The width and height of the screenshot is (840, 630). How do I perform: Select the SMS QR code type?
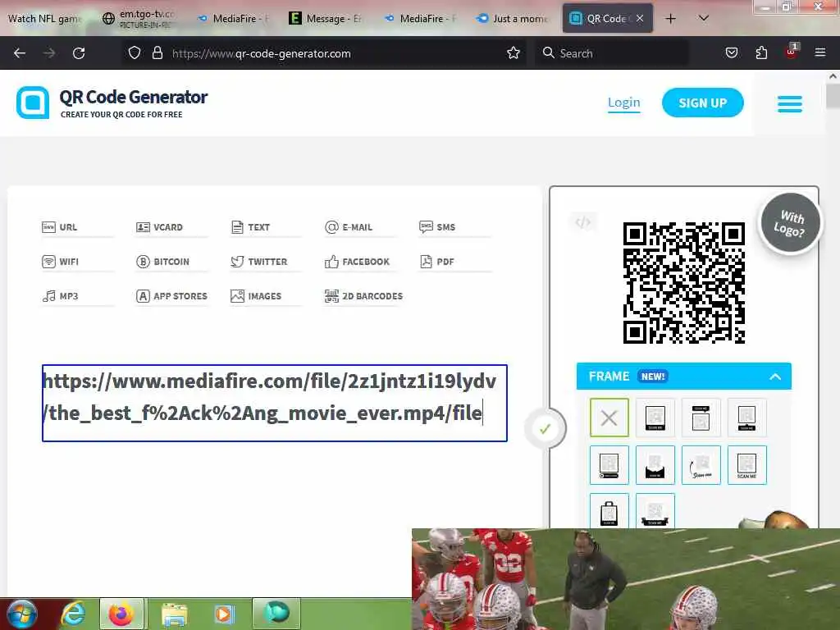(x=437, y=227)
